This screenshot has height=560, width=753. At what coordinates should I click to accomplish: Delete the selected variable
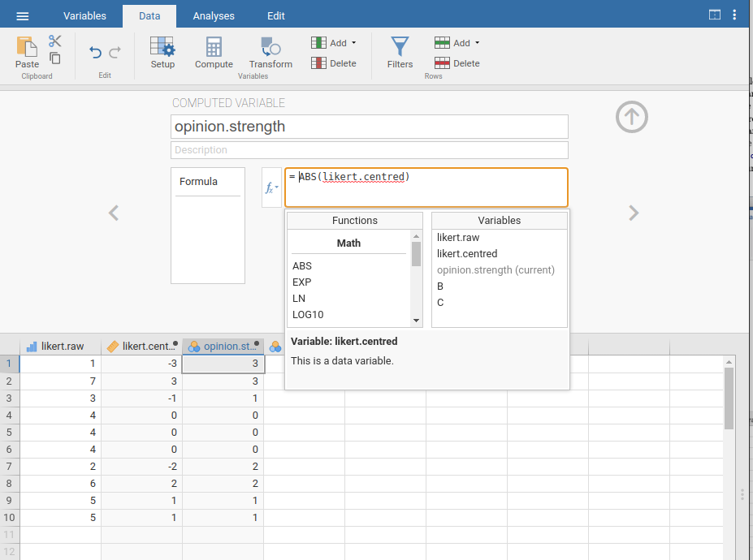coord(334,63)
